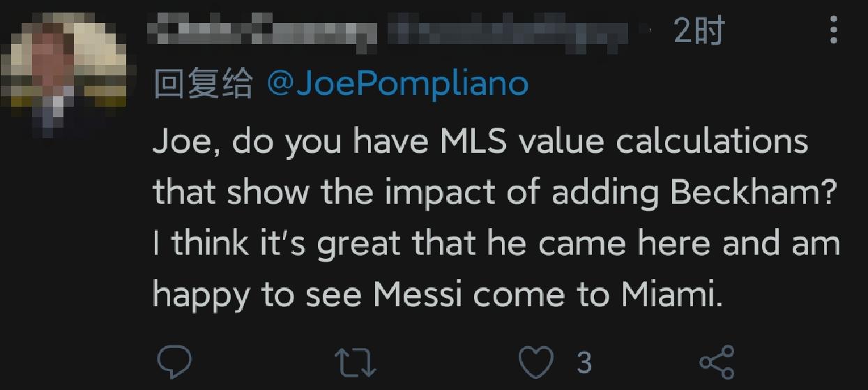Click the line "I think it's great that he came"
This screenshot has height=390, width=868.
coord(496,243)
